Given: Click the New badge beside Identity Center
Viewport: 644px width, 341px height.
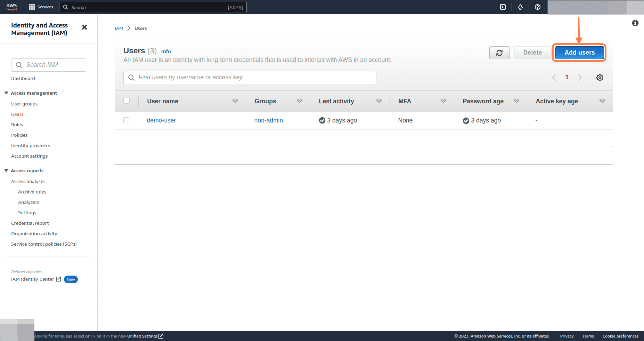Looking at the screenshot, I should click(71, 279).
